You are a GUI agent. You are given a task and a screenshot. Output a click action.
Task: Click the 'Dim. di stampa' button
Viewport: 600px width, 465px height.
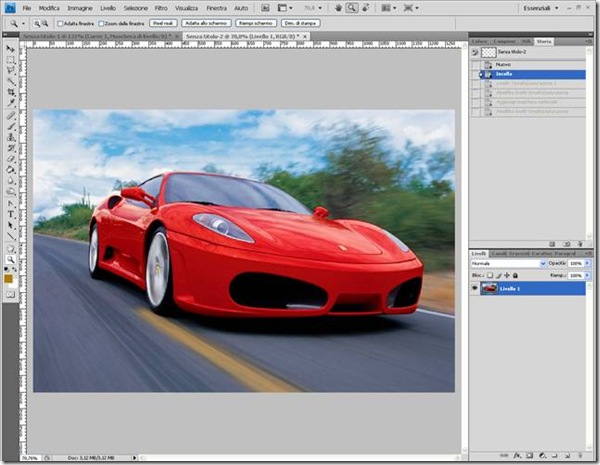300,23
